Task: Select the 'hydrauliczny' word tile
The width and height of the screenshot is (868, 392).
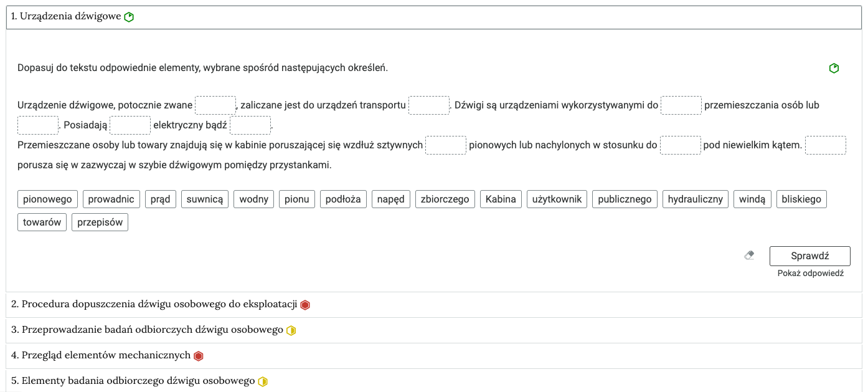Action: [696, 199]
